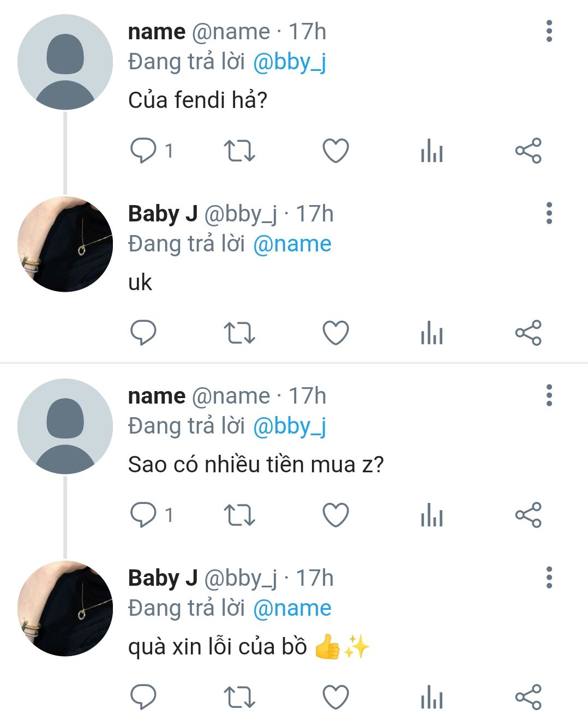
Task: Share Baby J's "uk" reply
Action: click(528, 333)
